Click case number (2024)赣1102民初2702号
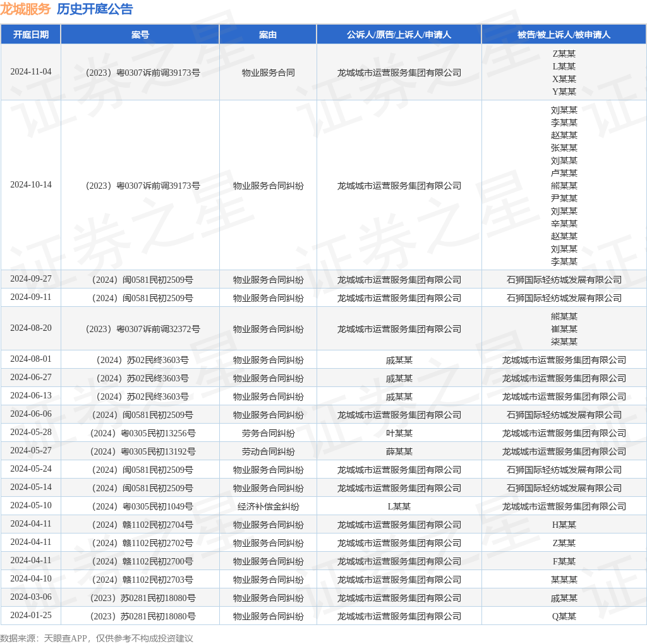The height and width of the screenshot is (644, 647). point(143,543)
